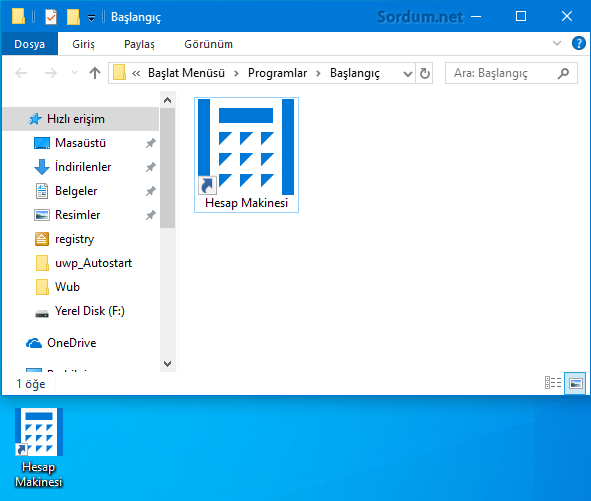Viewport: 591px width, 501px height.
Task: Click the pin icon beside İndirilenler
Action: coord(151,167)
